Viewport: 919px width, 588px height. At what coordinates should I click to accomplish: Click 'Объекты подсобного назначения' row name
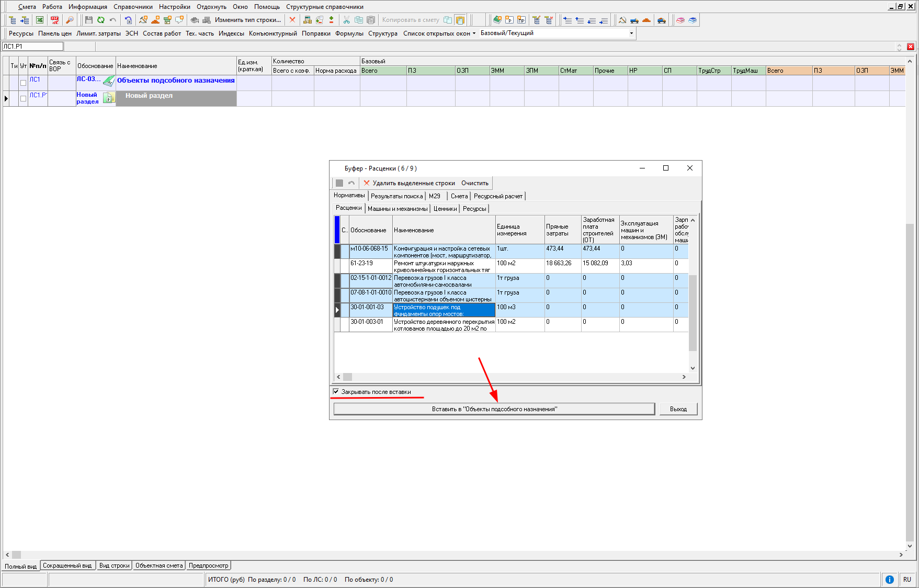tap(176, 80)
